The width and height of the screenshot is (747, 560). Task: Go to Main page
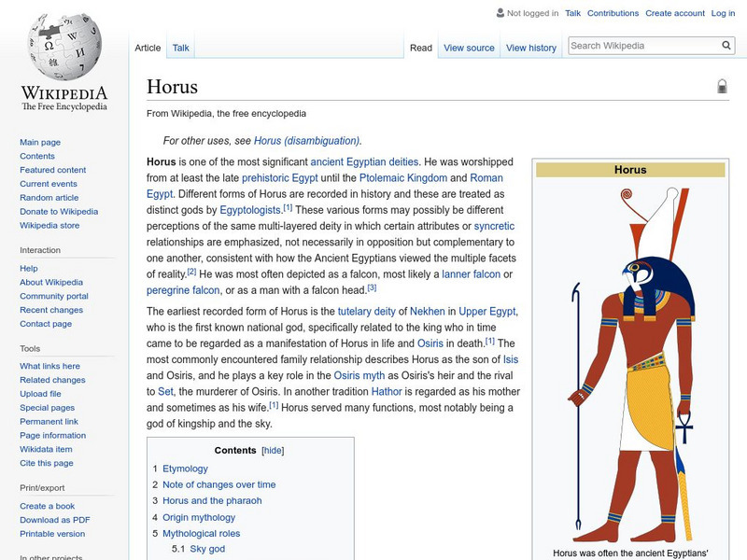(x=40, y=142)
